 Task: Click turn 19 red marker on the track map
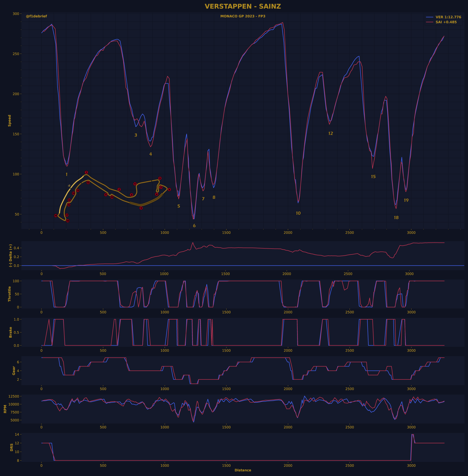tap(56, 216)
